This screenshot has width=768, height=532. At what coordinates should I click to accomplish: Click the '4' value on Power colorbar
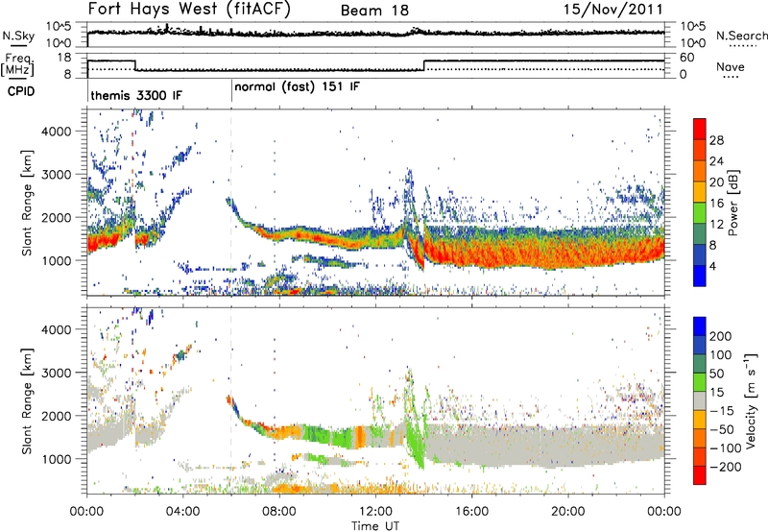[x=713, y=267]
